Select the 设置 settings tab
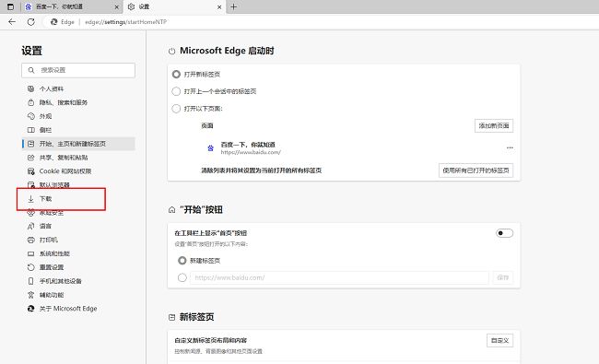The width and height of the screenshot is (599, 364). 174,6
